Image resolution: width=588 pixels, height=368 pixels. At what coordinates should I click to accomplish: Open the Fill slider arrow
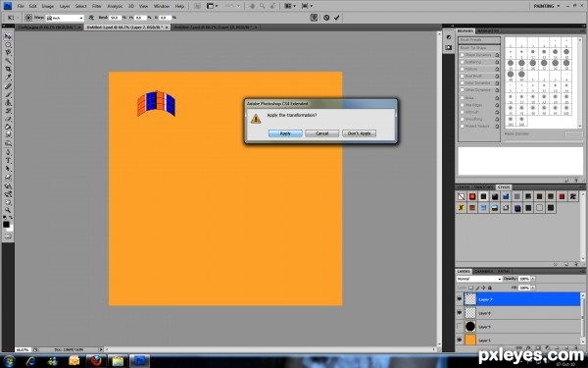[533, 288]
